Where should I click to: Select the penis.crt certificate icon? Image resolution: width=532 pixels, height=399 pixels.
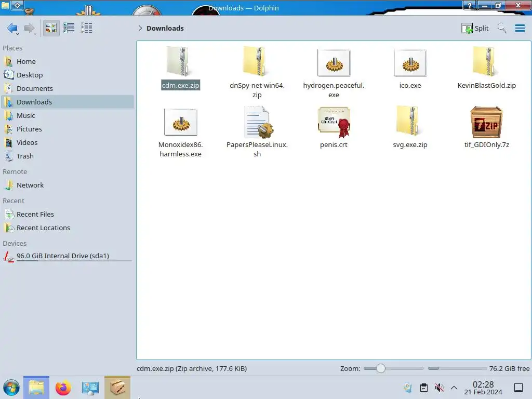(334, 122)
